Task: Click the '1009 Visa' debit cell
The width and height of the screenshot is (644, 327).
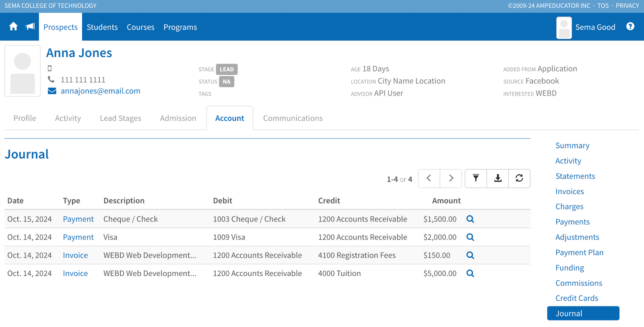Action: point(229,237)
